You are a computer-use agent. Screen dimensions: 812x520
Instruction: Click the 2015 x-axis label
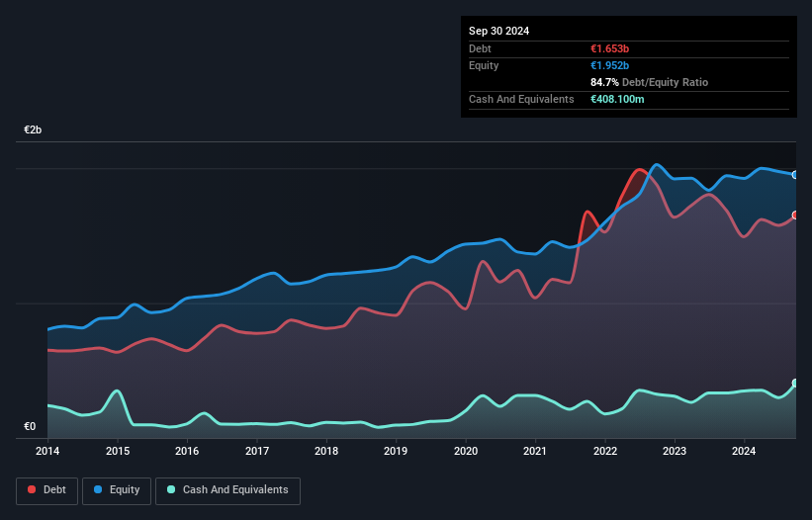point(118,451)
